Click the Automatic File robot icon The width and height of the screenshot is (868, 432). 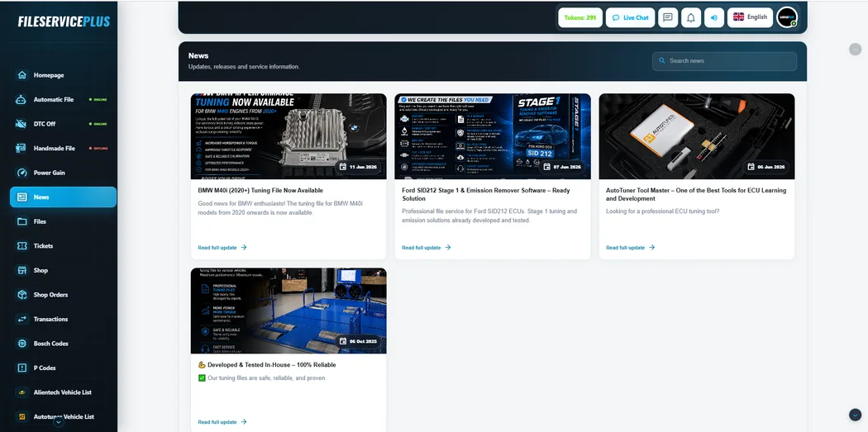point(22,100)
